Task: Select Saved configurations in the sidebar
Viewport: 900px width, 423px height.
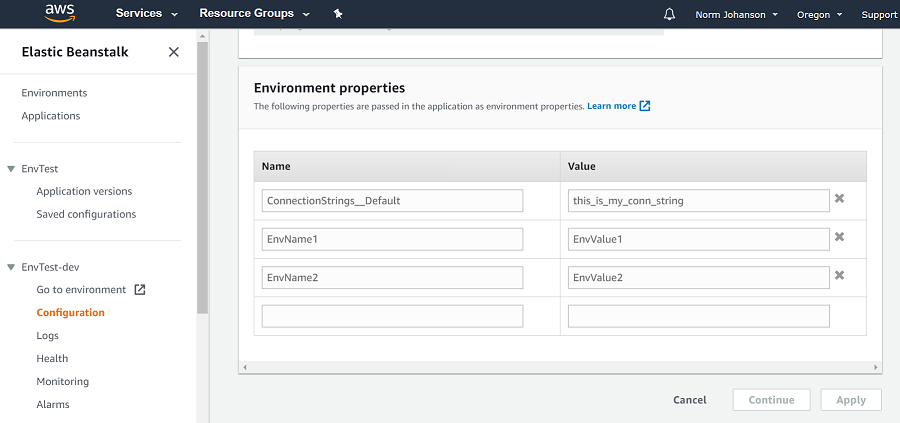Action: click(86, 214)
